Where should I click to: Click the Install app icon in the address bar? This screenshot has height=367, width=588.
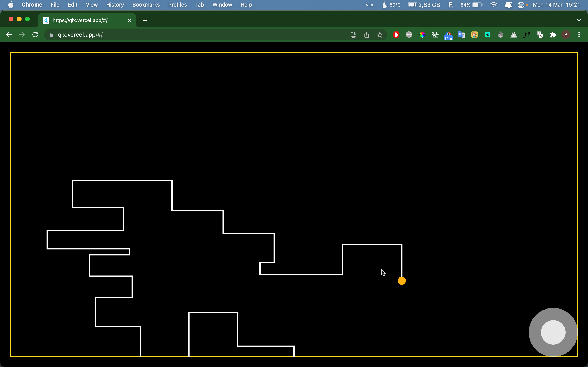pyautogui.click(x=354, y=35)
